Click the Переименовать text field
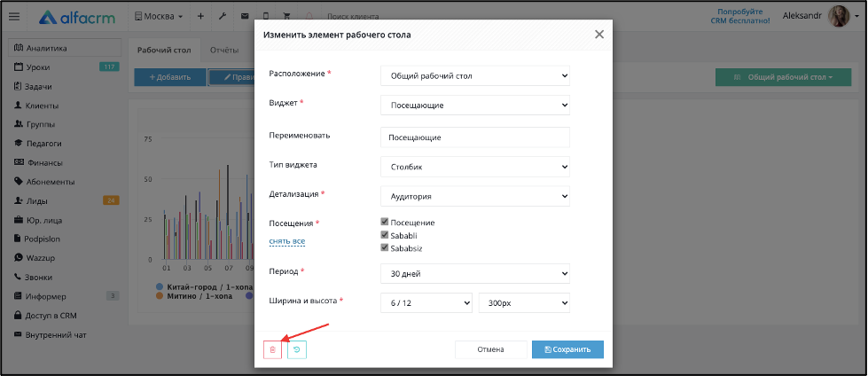The width and height of the screenshot is (868, 376). [475, 137]
